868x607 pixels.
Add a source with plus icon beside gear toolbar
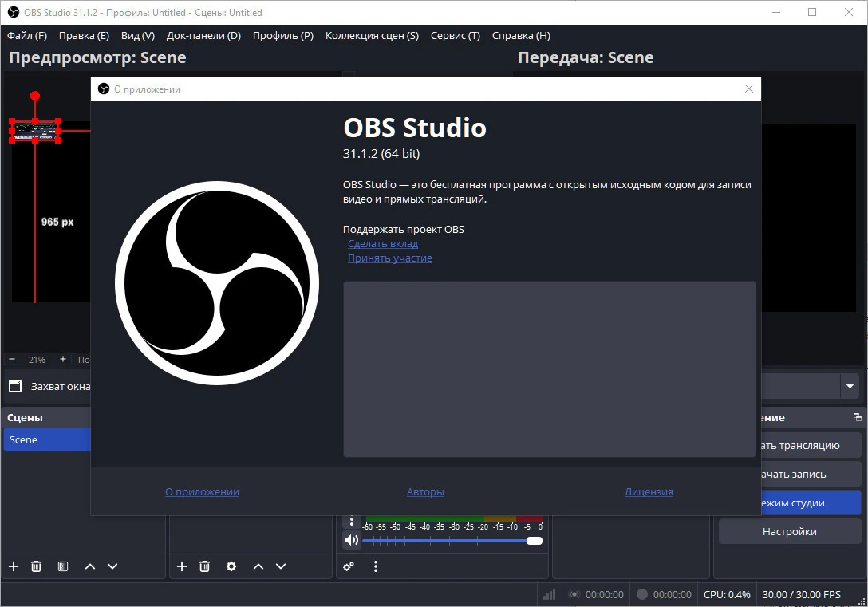coord(182,566)
